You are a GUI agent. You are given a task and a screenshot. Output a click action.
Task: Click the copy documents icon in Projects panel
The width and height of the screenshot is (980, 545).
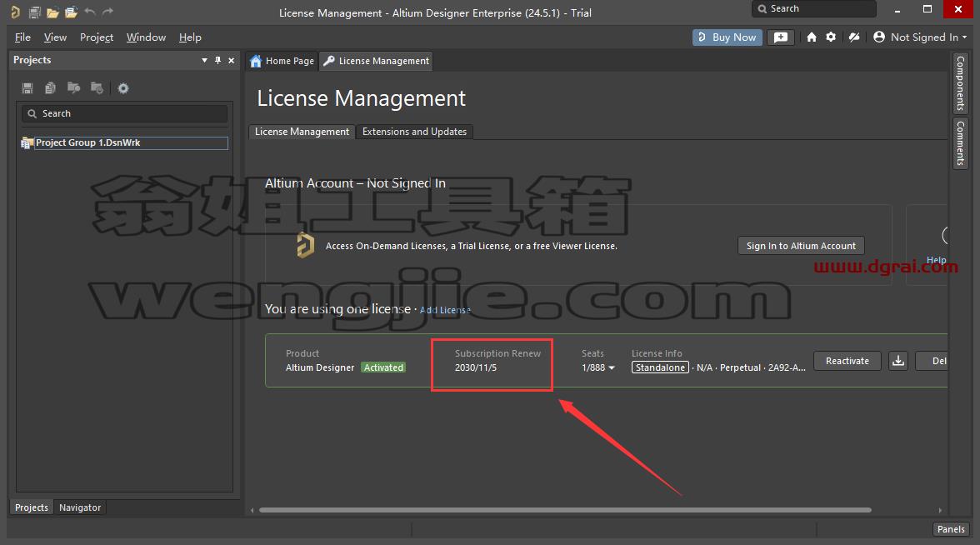point(51,88)
